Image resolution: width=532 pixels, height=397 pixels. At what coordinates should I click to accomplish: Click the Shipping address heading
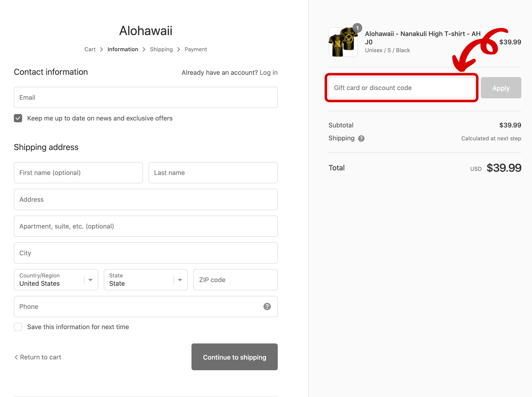46,147
